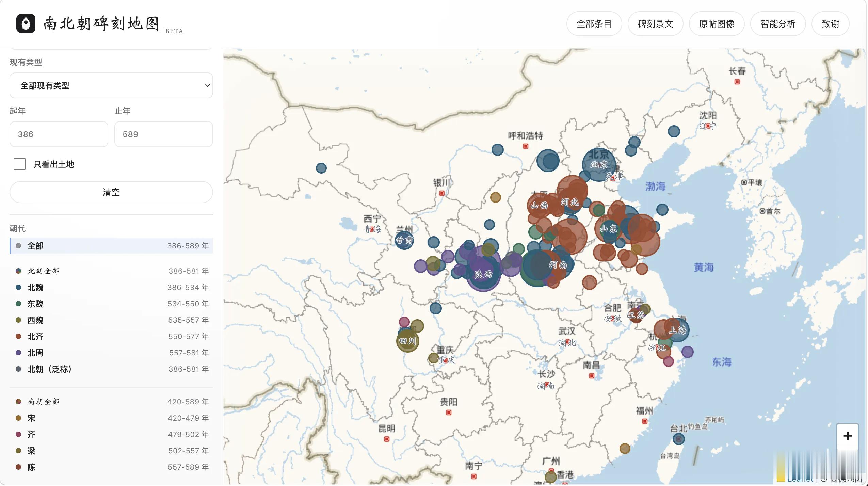Filter by 宋 dynasty
The image size is (868, 486).
[x=111, y=418]
